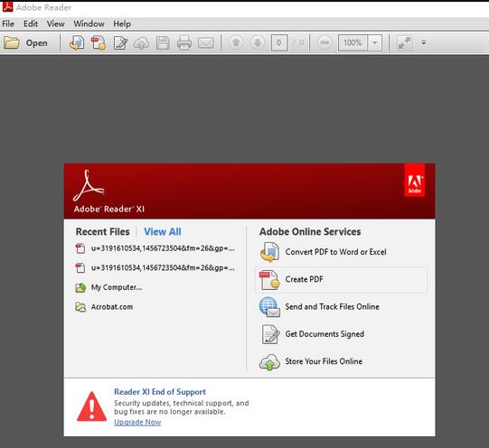This screenshot has width=489, height=448.
Task: Click the Open text button
Action: coord(37,43)
